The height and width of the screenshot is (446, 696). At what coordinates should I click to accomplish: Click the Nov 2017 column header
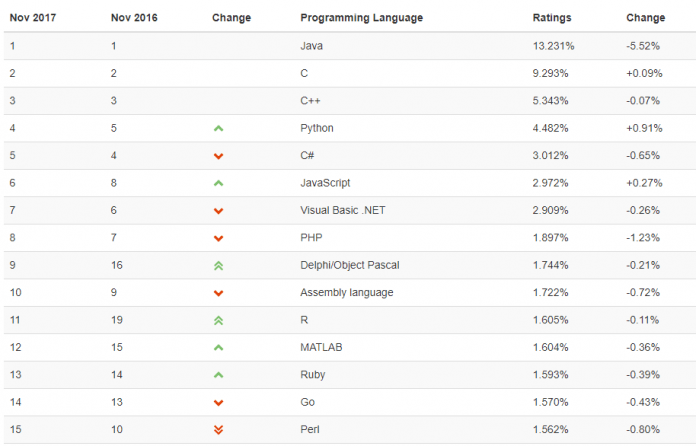click(33, 18)
